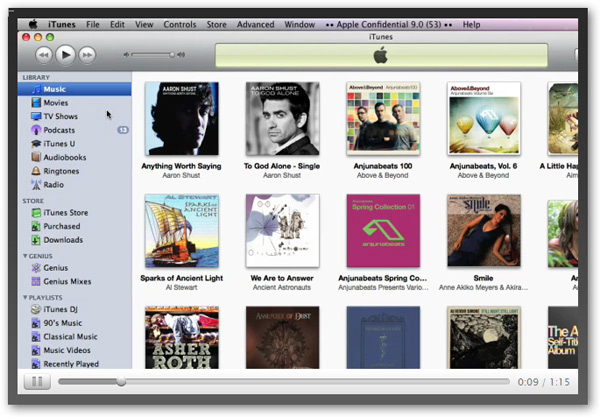Screen dimensions: 600x417
Task: Click the low volume speaker icon
Action: tap(126, 55)
